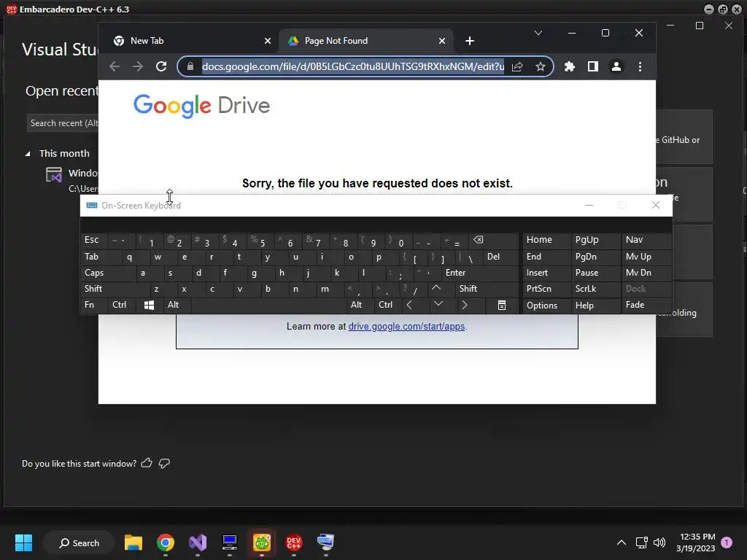This screenshot has width=747, height=560.
Task: Open On-Screen Keyboard Options
Action: [x=546, y=306]
